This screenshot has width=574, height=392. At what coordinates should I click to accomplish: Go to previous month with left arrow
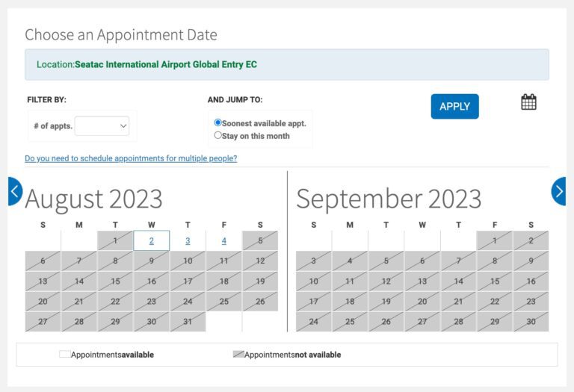click(x=15, y=191)
